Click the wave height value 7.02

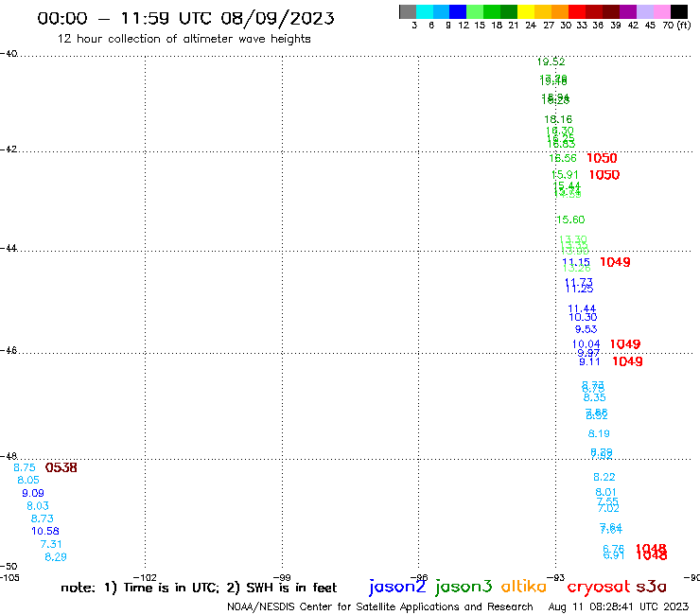[608, 508]
